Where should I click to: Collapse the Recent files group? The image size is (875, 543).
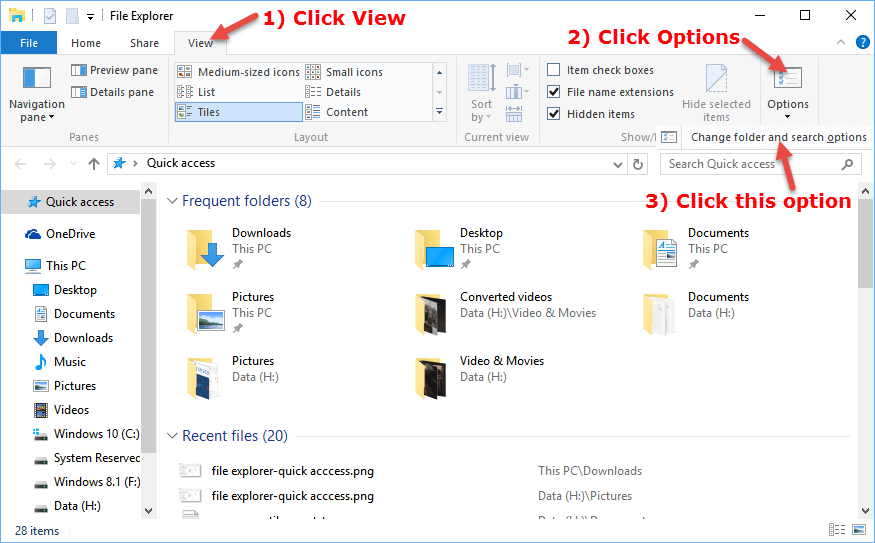172,436
